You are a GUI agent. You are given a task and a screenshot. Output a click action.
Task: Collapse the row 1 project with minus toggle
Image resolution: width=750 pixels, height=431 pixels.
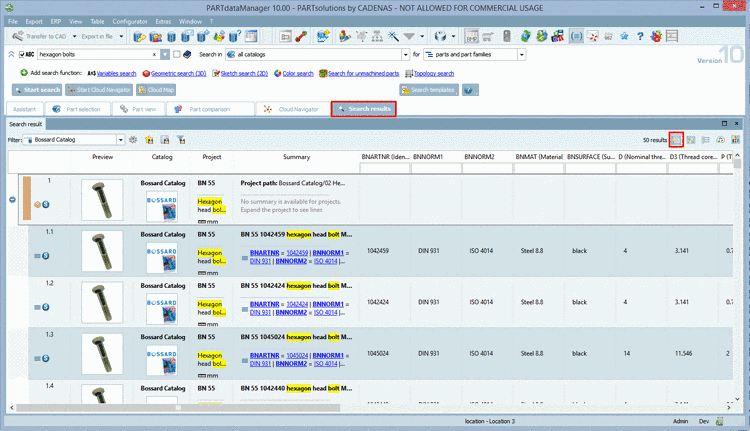[12, 199]
